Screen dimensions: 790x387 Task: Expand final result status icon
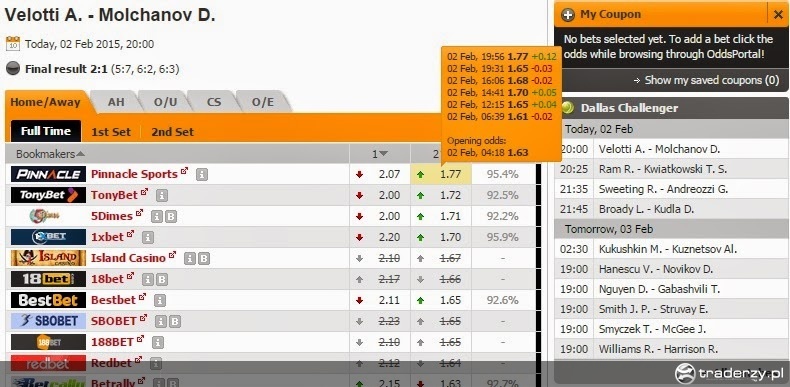(13, 69)
